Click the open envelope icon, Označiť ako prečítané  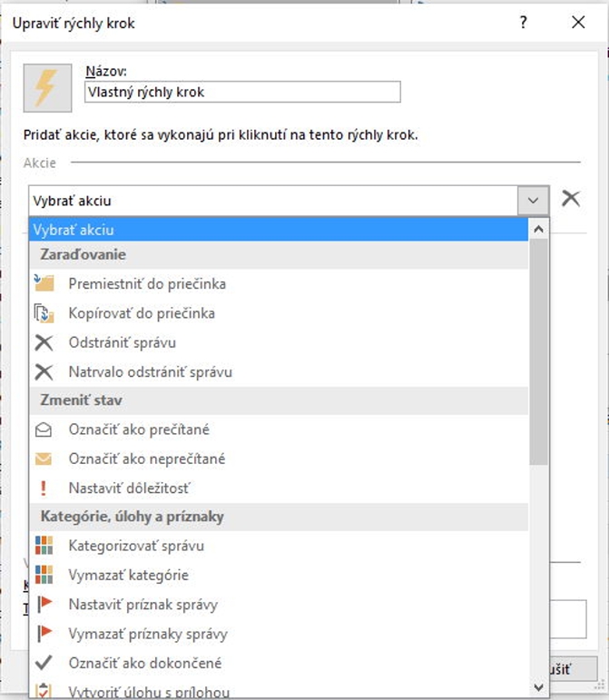tap(44, 429)
